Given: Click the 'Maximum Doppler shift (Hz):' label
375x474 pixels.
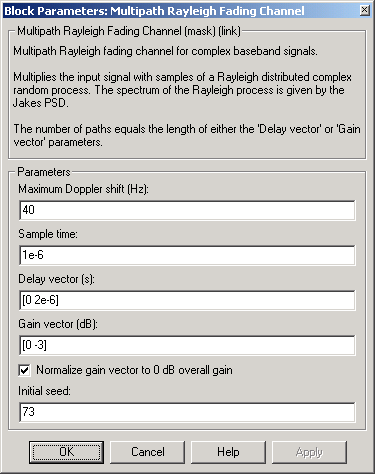Looking at the screenshot, I should (83, 189).
